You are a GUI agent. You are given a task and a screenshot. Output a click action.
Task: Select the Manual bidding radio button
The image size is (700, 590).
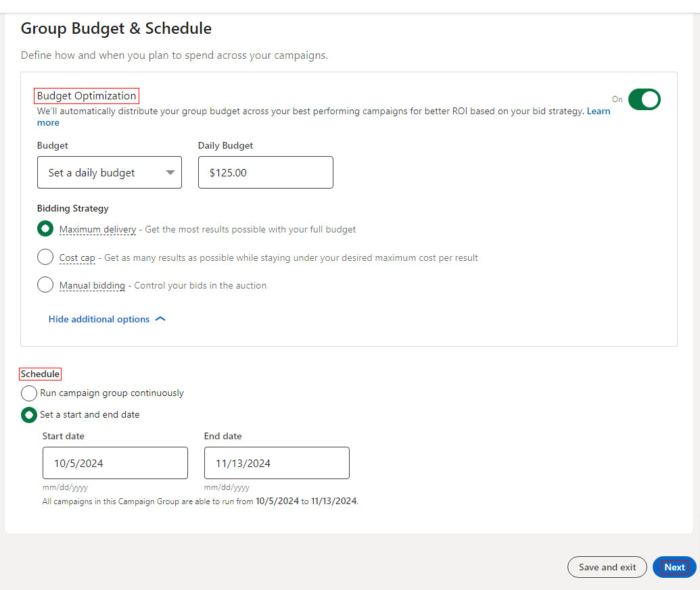pyautogui.click(x=45, y=285)
